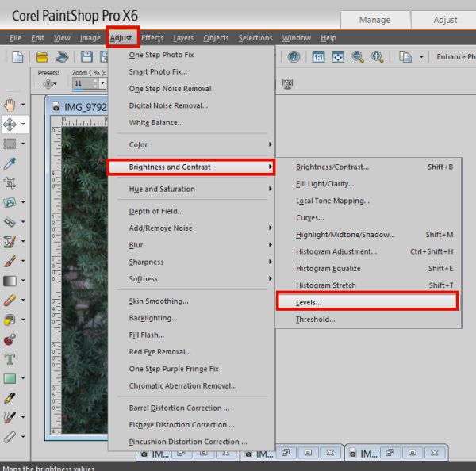Image resolution: width=476 pixels, height=471 pixels.
Task: Click the Zoom value spinner arrows
Action: [x=95, y=83]
